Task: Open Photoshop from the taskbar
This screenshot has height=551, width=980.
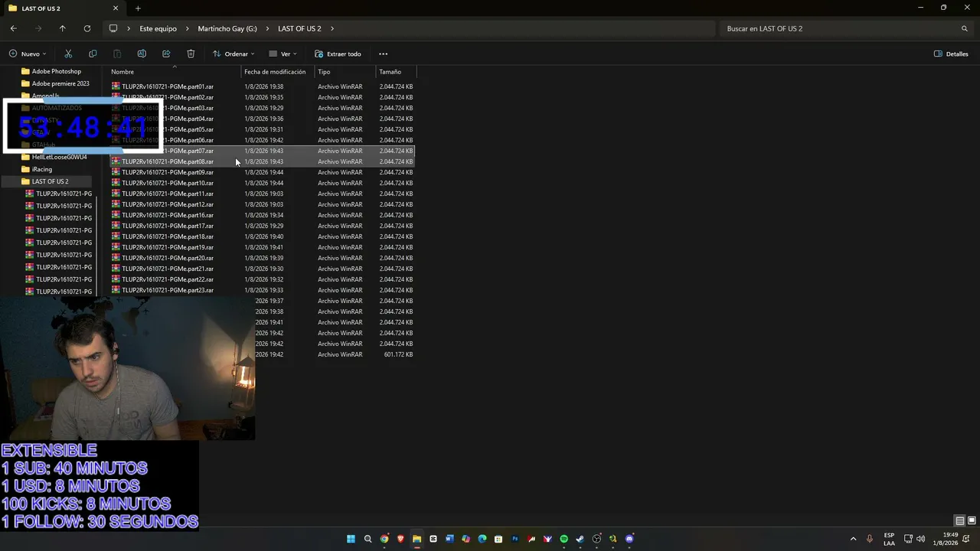Action: [x=515, y=539]
